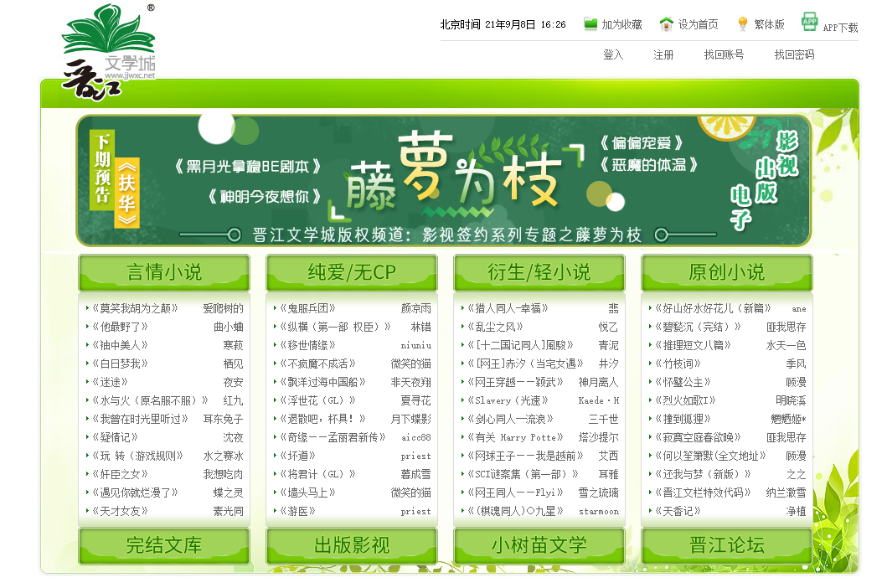Image resolution: width=887 pixels, height=588 pixels.
Task: Open the fanfic 《猎人同人-幸福》
Action: 508,308
